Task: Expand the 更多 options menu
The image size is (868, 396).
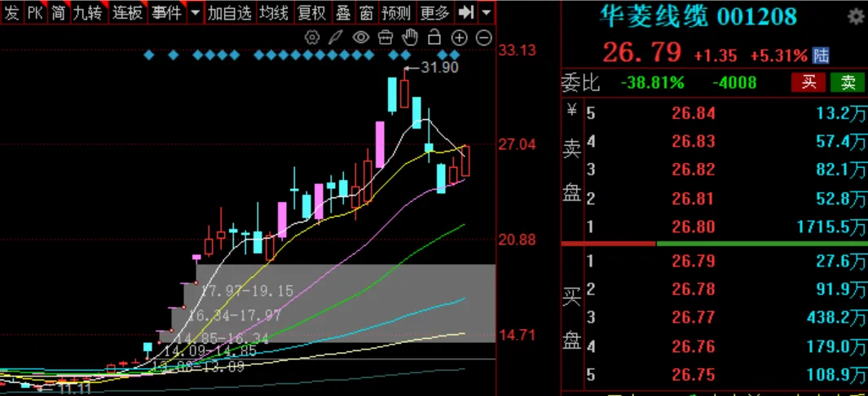Action: (434, 13)
